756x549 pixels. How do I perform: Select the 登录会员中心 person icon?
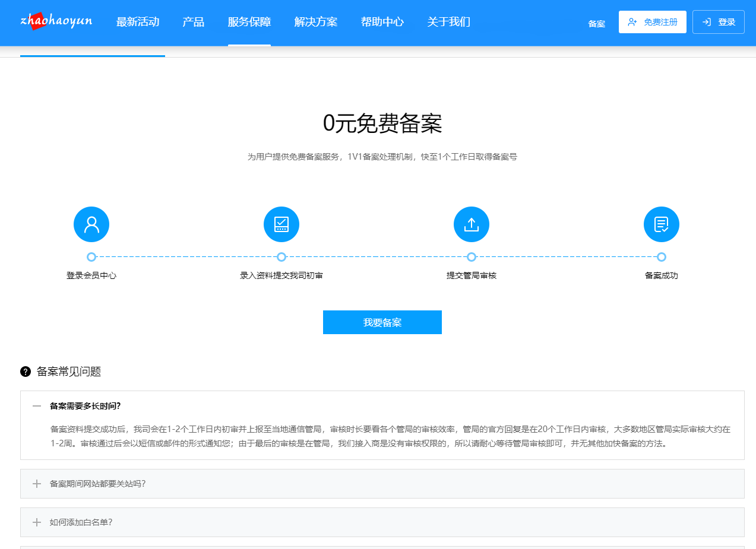tap(91, 224)
